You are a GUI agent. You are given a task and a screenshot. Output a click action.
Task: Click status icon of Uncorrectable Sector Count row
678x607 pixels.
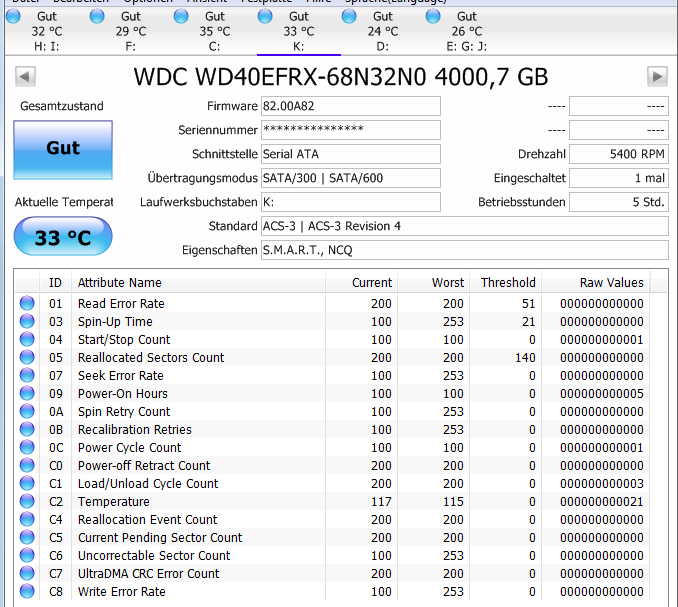pyautogui.click(x=27, y=556)
